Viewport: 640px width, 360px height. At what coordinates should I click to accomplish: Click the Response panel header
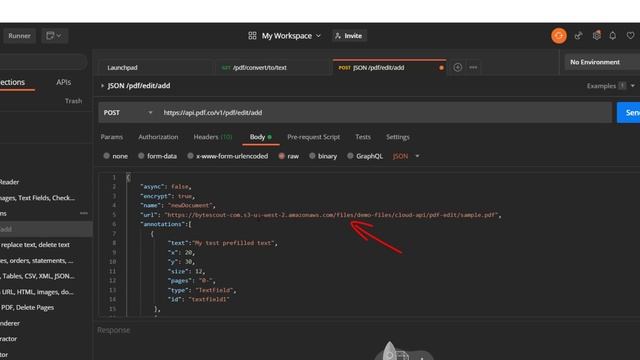click(x=113, y=330)
